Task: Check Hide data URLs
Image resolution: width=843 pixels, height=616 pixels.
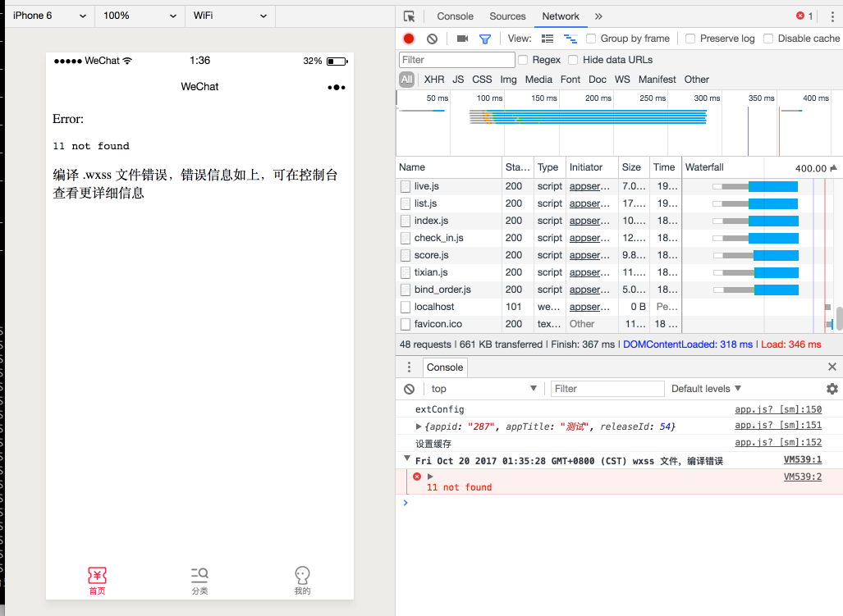Action: (573, 60)
